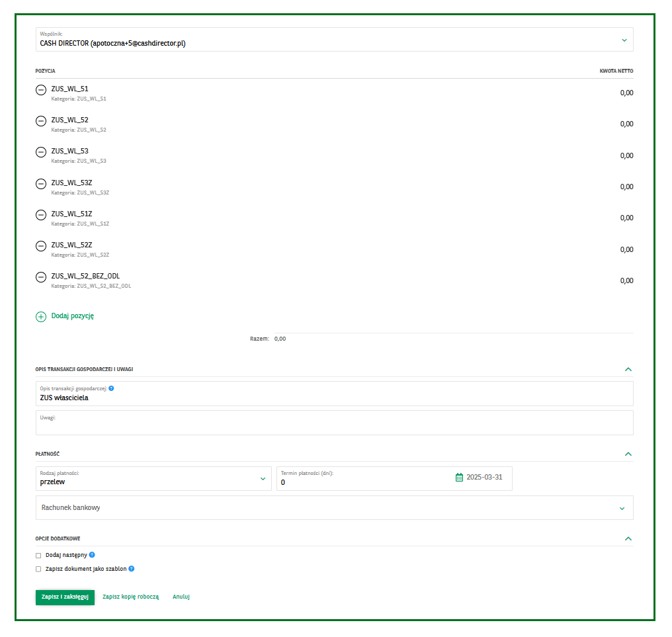
Task: Click the Dodaj pozycję link text
Action: (x=73, y=316)
